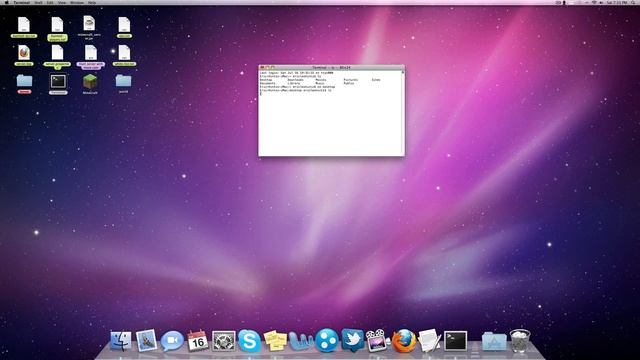
Task: Open iChat in the Dock
Action: click(x=172, y=341)
